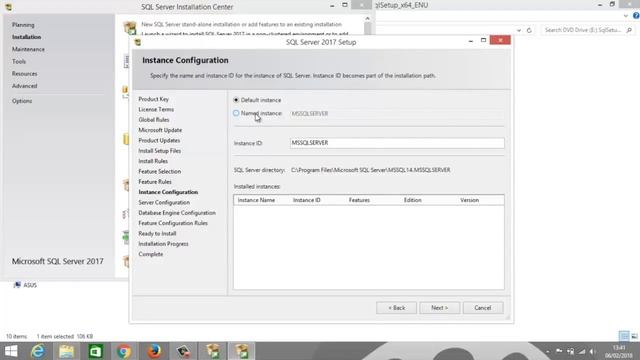
Task: Go to the Product Key step
Action: click(153, 99)
